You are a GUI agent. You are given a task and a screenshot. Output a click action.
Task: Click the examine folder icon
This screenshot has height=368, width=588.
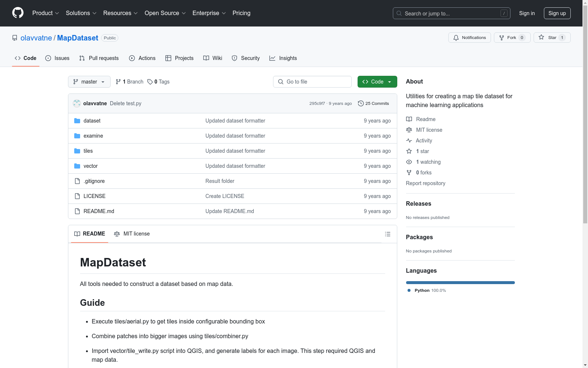click(77, 136)
